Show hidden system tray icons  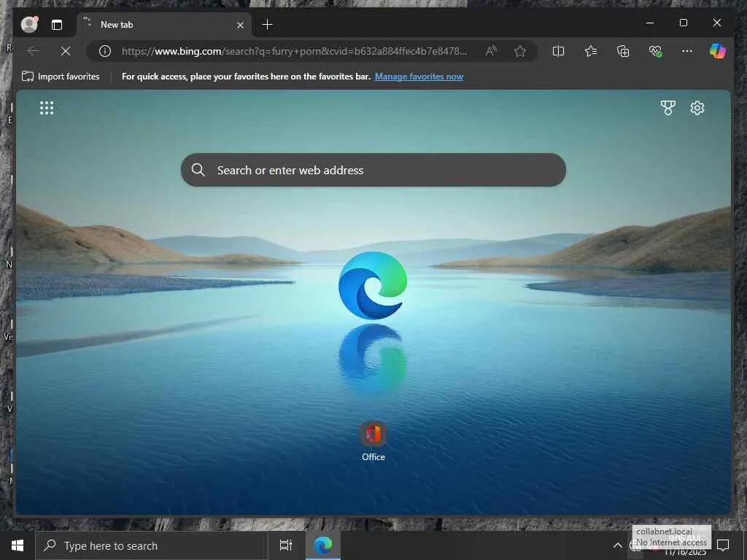[617, 545]
